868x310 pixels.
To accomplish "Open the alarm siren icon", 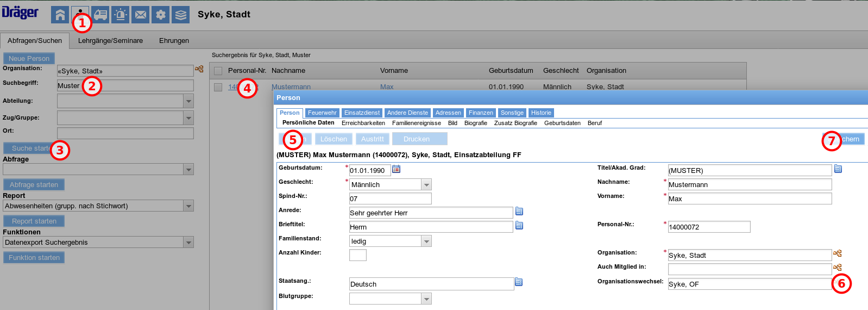I will [x=121, y=15].
